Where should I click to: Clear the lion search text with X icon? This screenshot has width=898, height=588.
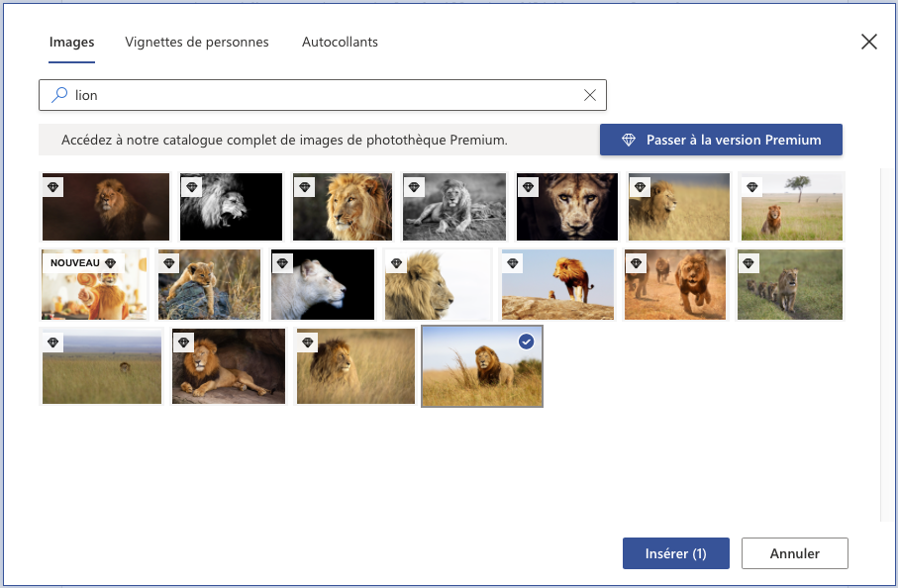coord(589,95)
